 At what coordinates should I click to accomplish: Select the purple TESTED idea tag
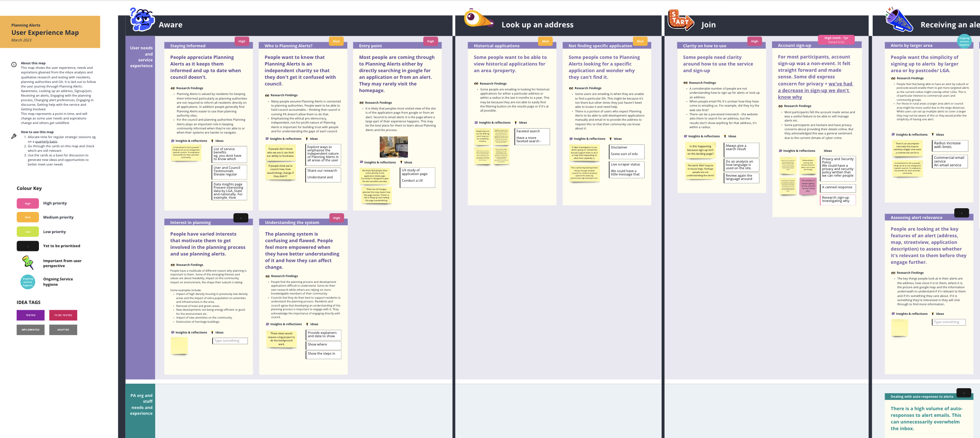click(31, 315)
